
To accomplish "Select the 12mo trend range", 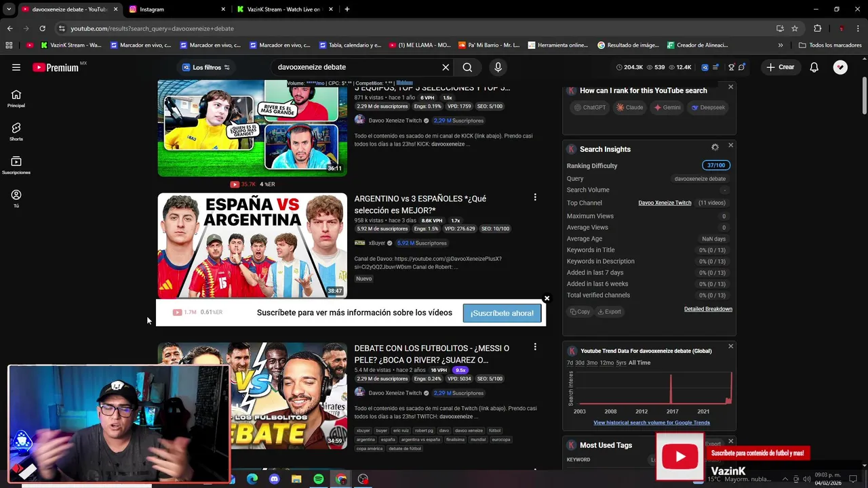I will point(606,363).
